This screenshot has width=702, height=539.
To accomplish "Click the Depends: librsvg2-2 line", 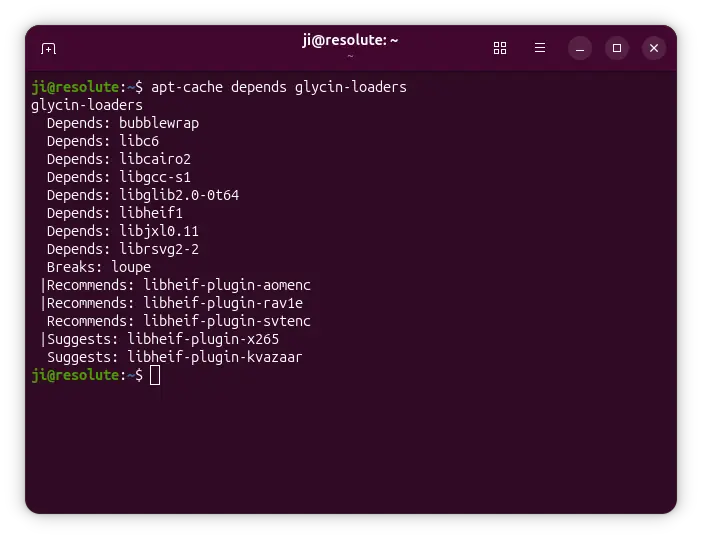I will 123,249.
